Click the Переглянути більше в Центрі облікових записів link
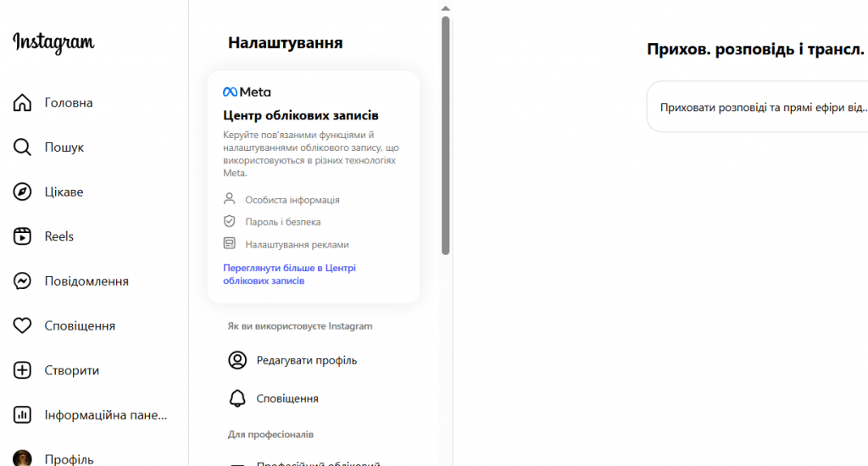Image resolution: width=868 pixels, height=466 pixels. coord(289,274)
